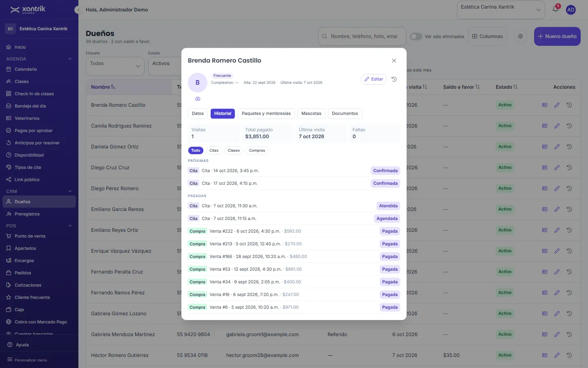The image size is (588, 368).
Task: Open Calendario in the sidebar
Action: (39, 69)
